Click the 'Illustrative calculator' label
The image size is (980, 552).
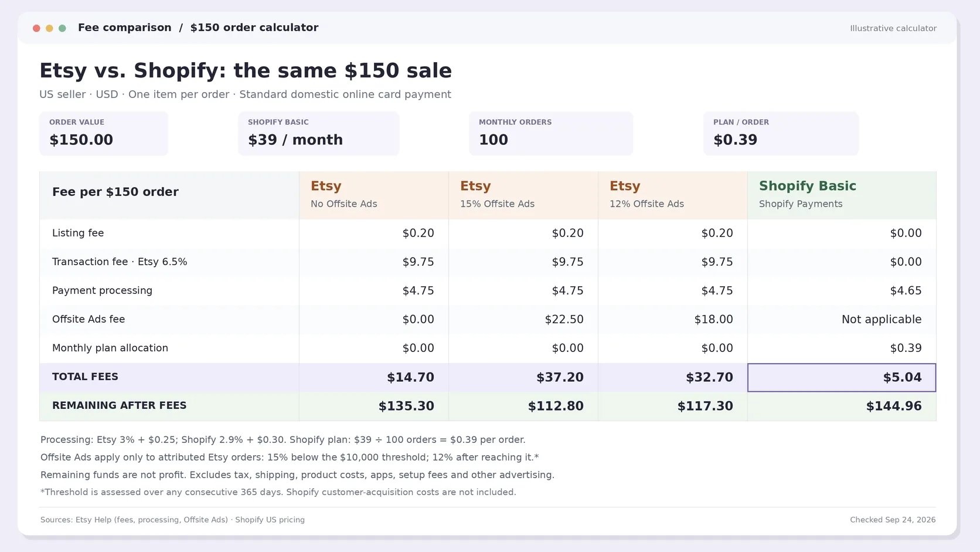[893, 28]
